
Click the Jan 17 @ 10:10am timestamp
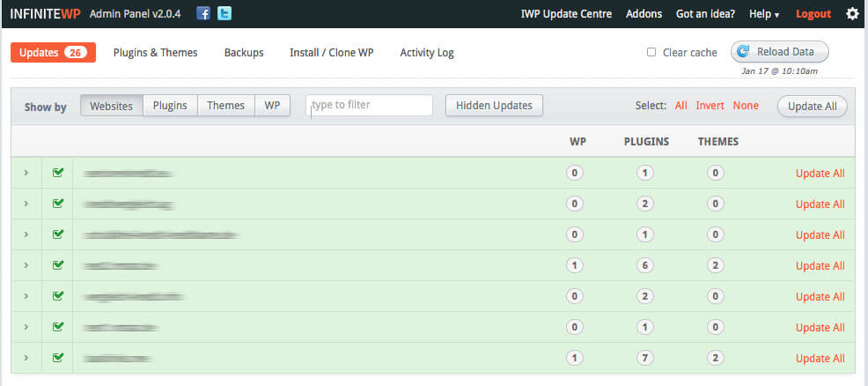coord(779,71)
